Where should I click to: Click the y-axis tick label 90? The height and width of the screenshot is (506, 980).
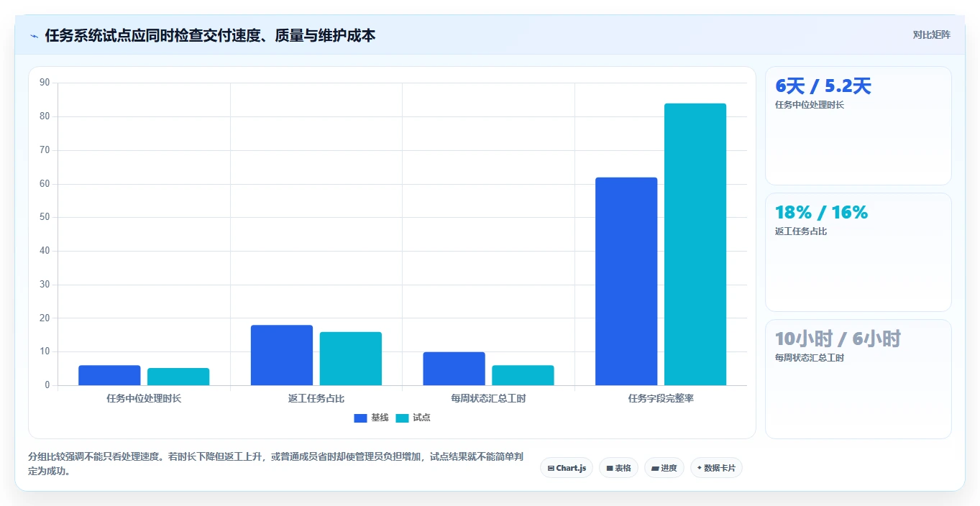45,83
